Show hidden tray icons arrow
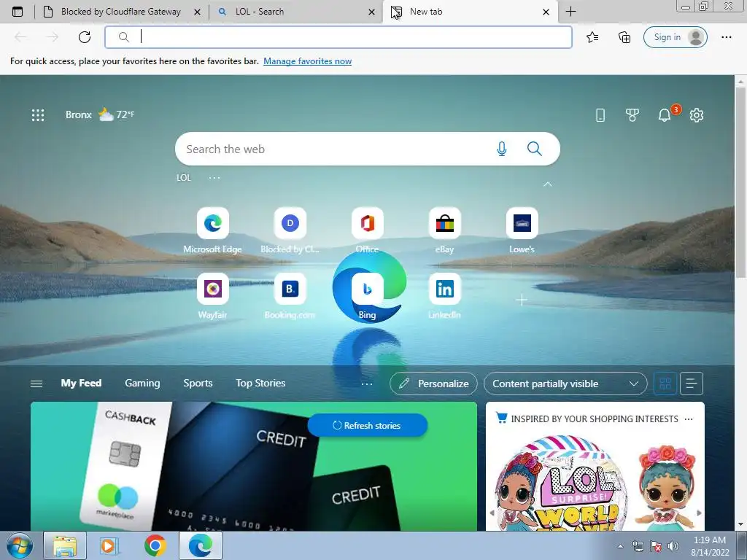The image size is (747, 560). point(620,546)
